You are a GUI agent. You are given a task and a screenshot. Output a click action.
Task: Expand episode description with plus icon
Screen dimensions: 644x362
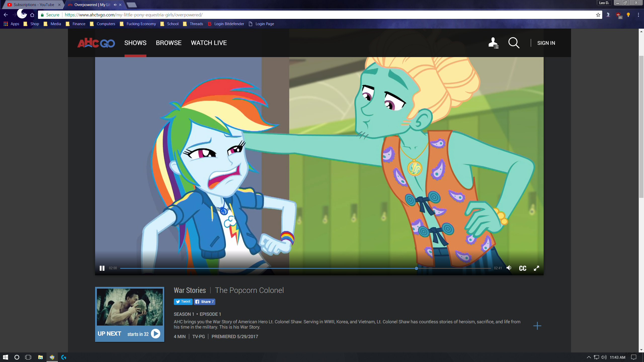pos(537,326)
